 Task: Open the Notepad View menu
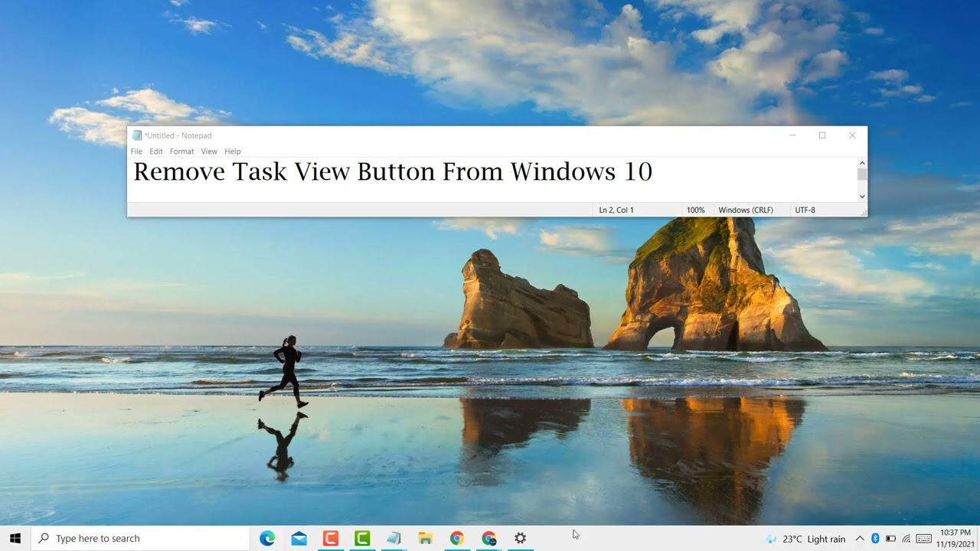[209, 152]
